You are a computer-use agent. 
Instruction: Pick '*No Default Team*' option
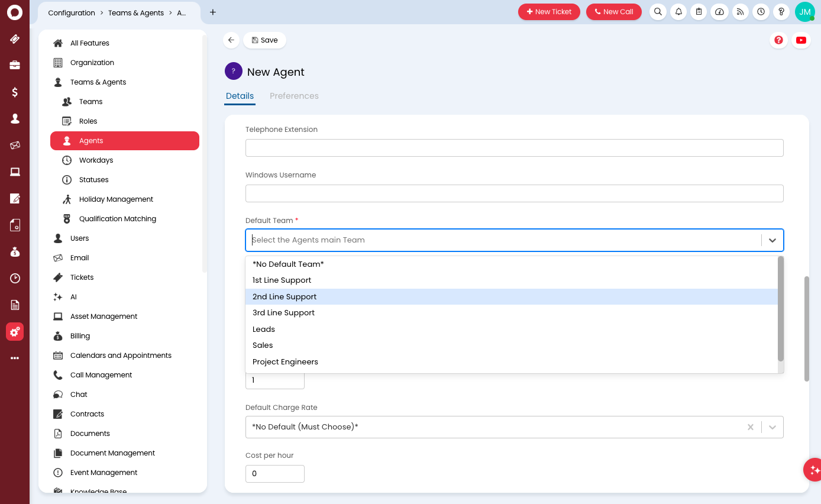click(x=512, y=264)
